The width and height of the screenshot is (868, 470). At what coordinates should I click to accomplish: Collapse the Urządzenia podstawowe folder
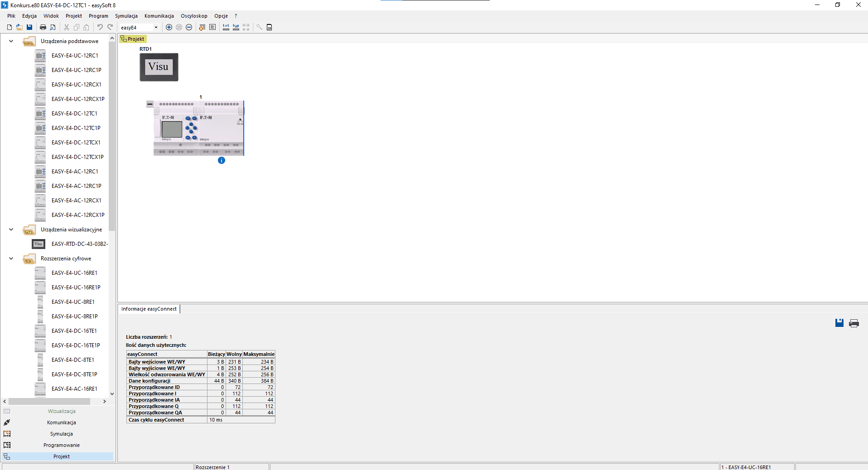pos(11,41)
